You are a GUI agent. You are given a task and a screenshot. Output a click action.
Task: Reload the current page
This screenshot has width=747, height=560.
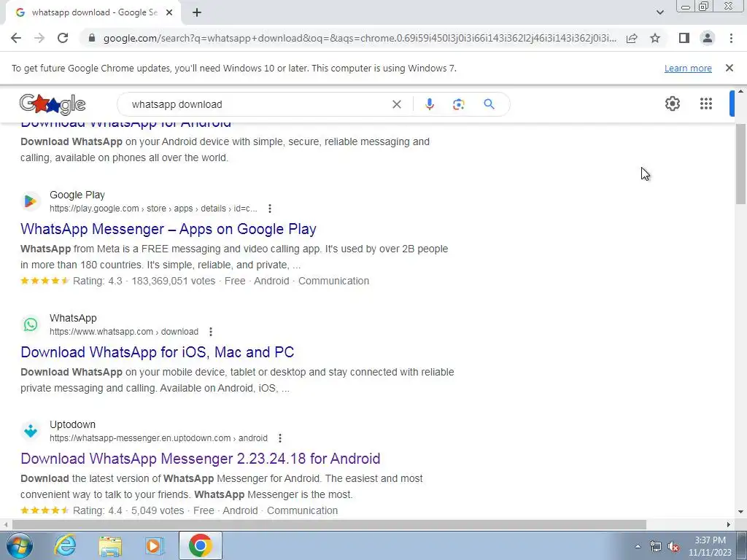coord(63,38)
